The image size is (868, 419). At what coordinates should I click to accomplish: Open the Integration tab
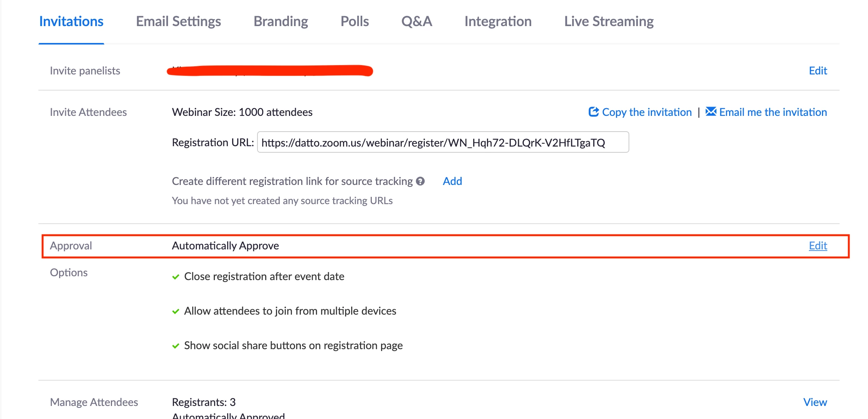(498, 21)
